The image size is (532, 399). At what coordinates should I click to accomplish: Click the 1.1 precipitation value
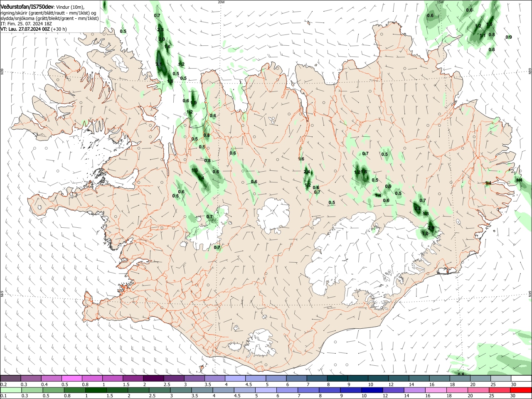coord(483,35)
